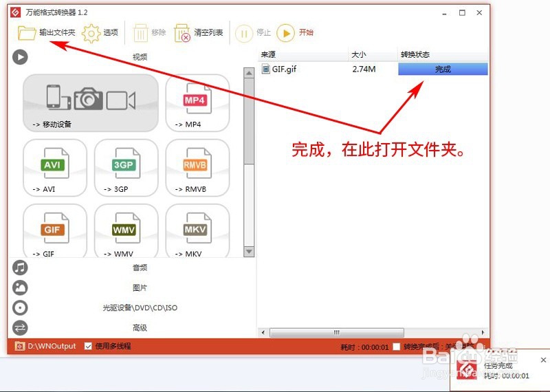Click the elapsed time 00:00:01 status text
Screen dimensions: 550x392
coord(365,347)
